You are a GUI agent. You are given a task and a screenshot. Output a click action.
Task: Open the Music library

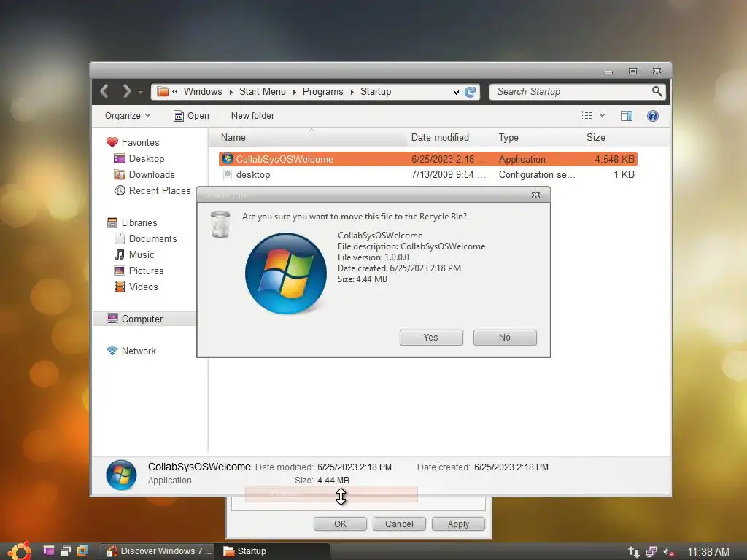coord(134,254)
